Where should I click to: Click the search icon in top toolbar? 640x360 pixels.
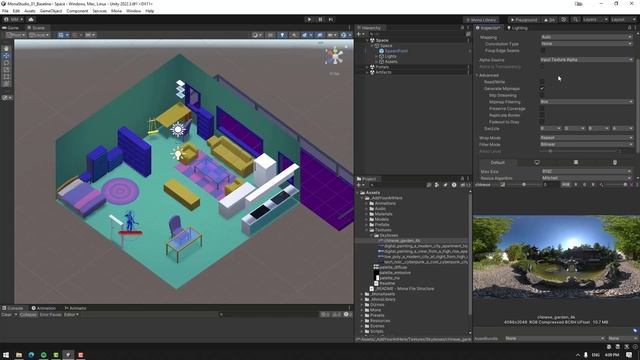(x=575, y=20)
